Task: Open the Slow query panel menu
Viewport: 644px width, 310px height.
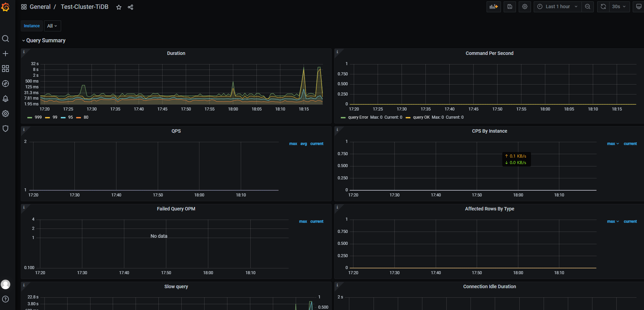Action: (176, 286)
